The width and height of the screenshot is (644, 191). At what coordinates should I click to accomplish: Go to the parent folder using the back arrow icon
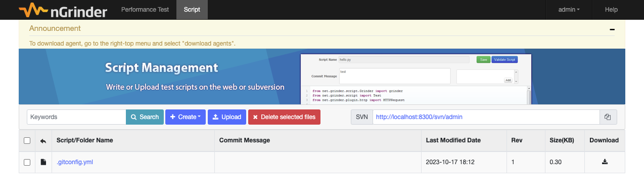click(43, 141)
